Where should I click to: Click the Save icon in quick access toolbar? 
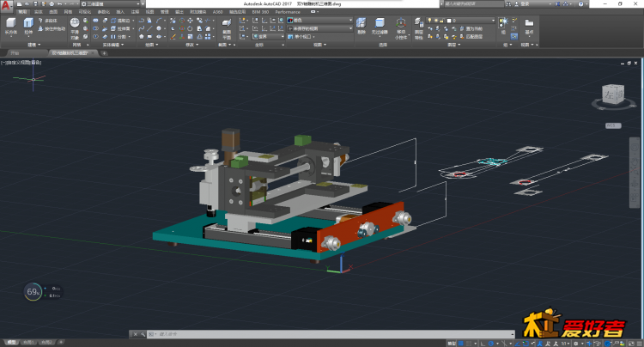pyautogui.click(x=35, y=4)
